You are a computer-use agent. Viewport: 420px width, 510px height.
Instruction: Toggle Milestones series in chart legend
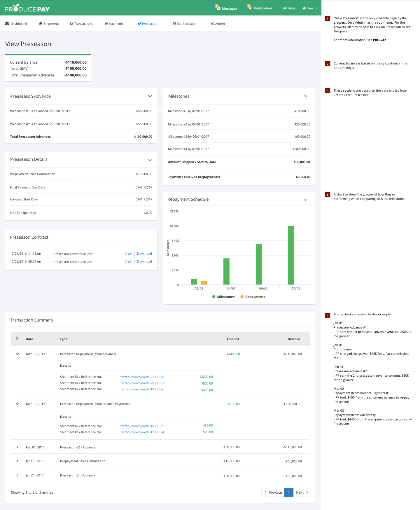[223, 297]
